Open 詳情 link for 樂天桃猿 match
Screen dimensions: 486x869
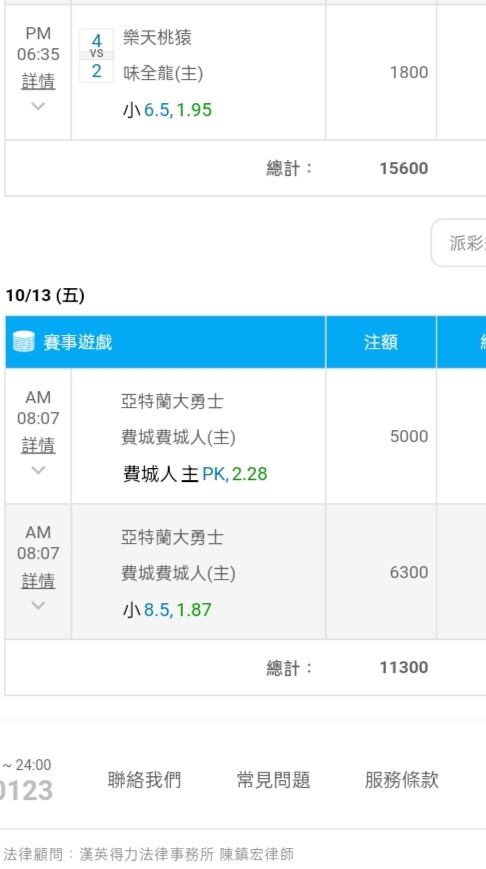pos(38,81)
